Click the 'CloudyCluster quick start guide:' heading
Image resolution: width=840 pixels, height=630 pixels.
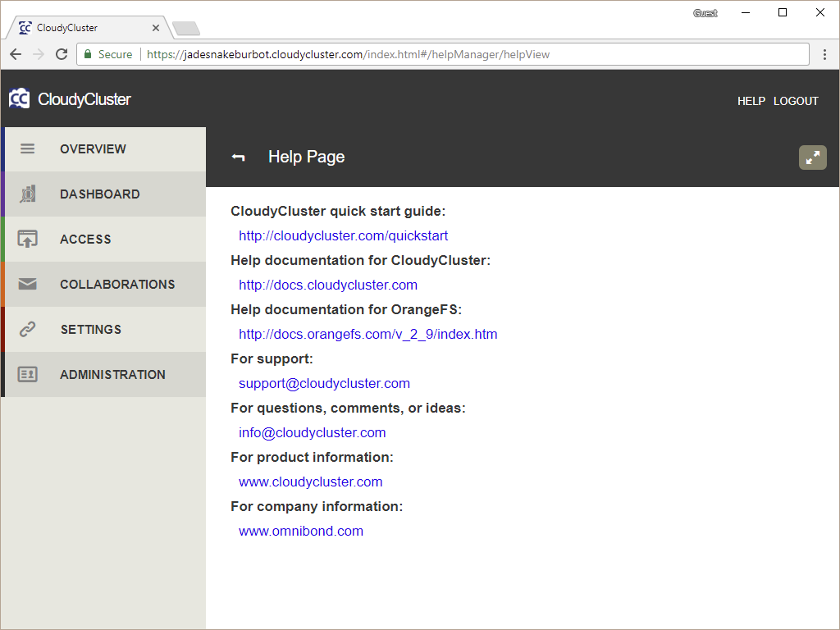point(338,211)
